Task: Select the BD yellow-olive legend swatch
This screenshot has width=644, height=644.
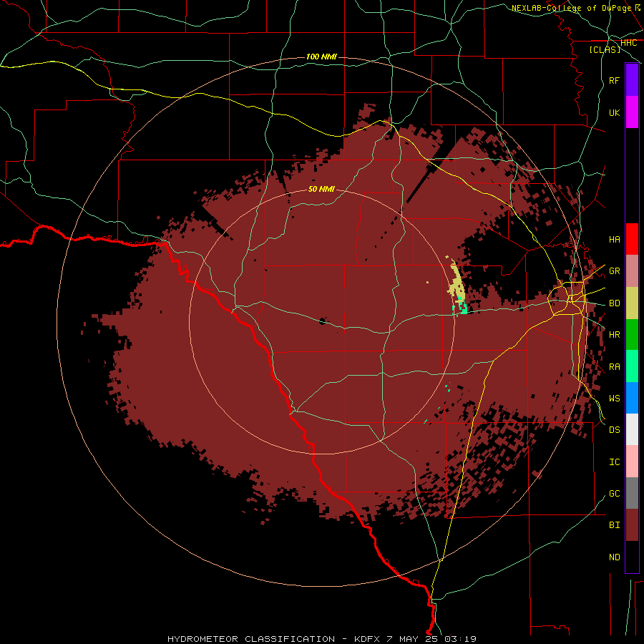Action: [632, 303]
